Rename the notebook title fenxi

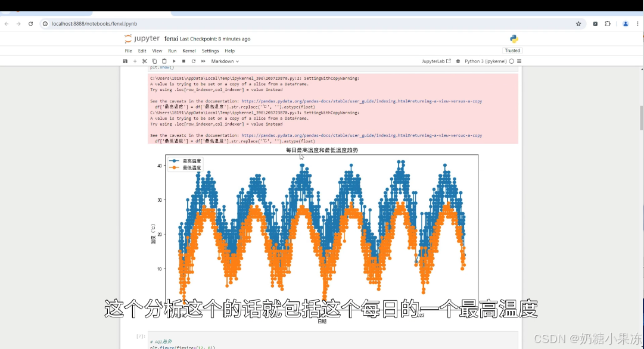click(x=171, y=39)
